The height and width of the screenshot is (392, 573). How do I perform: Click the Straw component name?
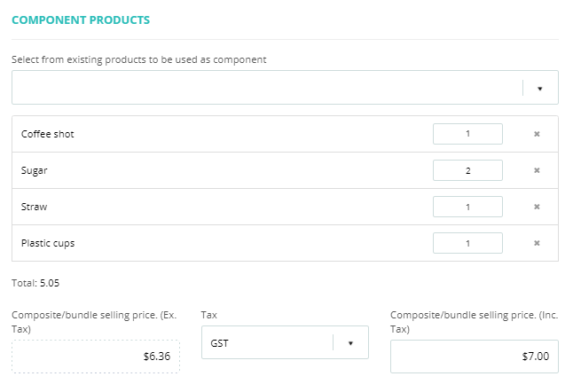click(34, 207)
